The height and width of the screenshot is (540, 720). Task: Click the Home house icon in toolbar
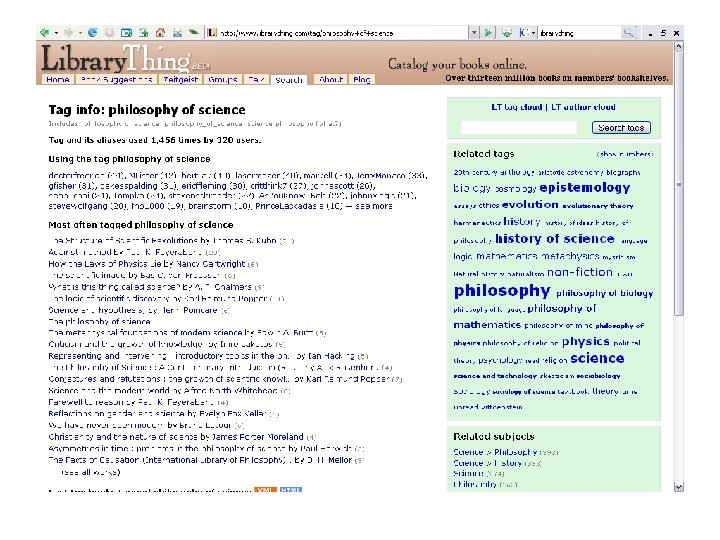pos(160,33)
